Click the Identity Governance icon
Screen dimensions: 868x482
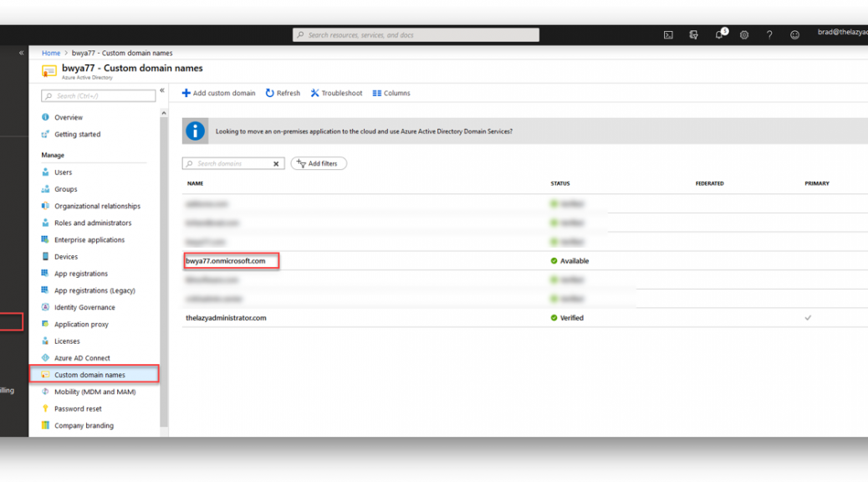click(x=45, y=307)
